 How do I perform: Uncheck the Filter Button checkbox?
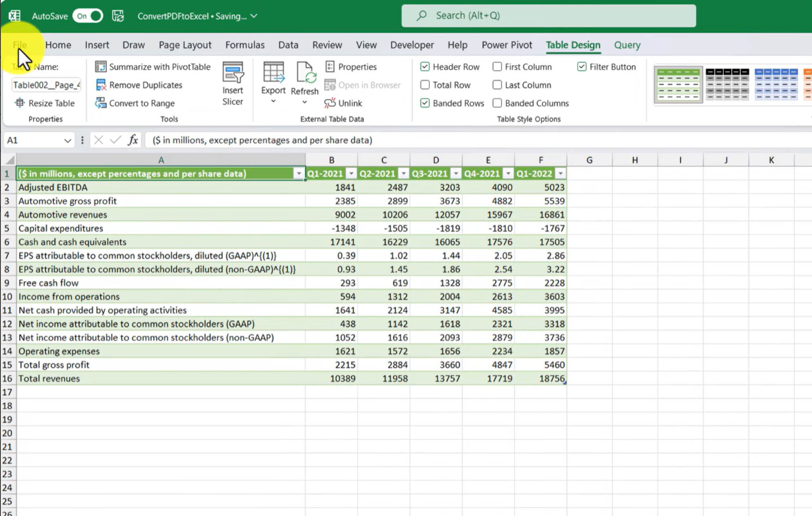pyautogui.click(x=581, y=67)
